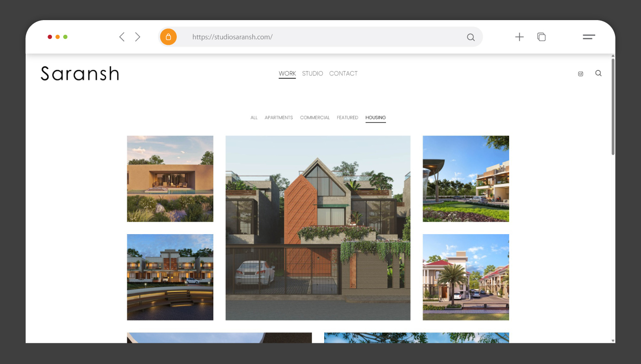Open the red-roof villas palm tree thumbnail
Image resolution: width=641 pixels, height=364 pixels.
(x=466, y=277)
